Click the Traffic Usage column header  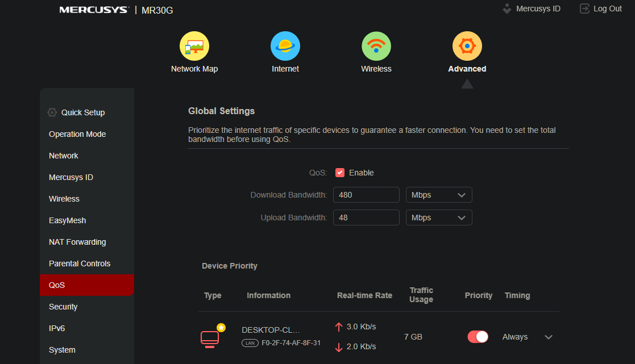pos(421,295)
